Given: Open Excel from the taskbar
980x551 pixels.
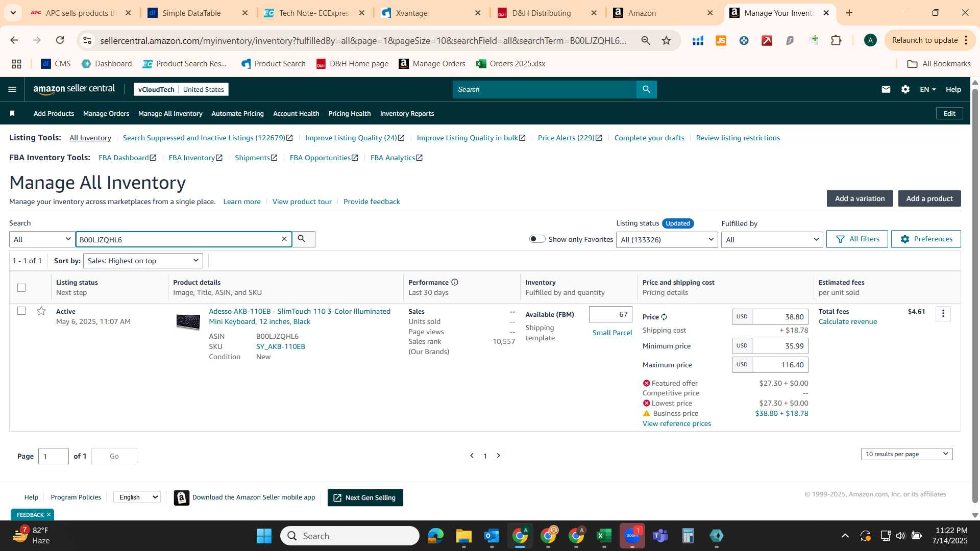Looking at the screenshot, I should click(x=604, y=536).
